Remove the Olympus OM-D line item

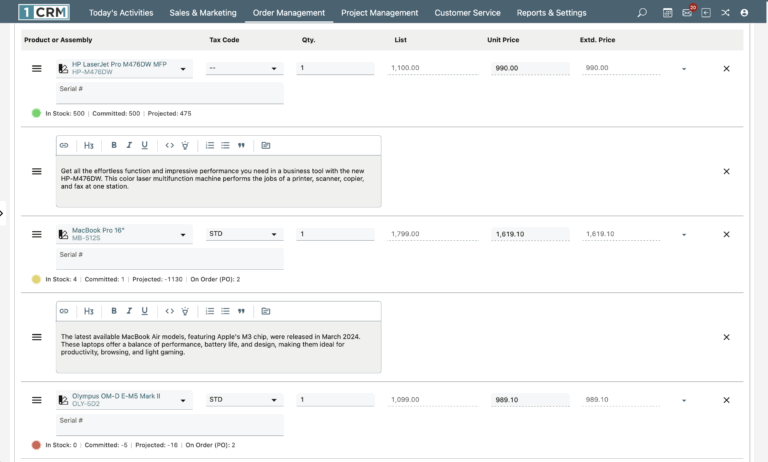pyautogui.click(x=726, y=400)
